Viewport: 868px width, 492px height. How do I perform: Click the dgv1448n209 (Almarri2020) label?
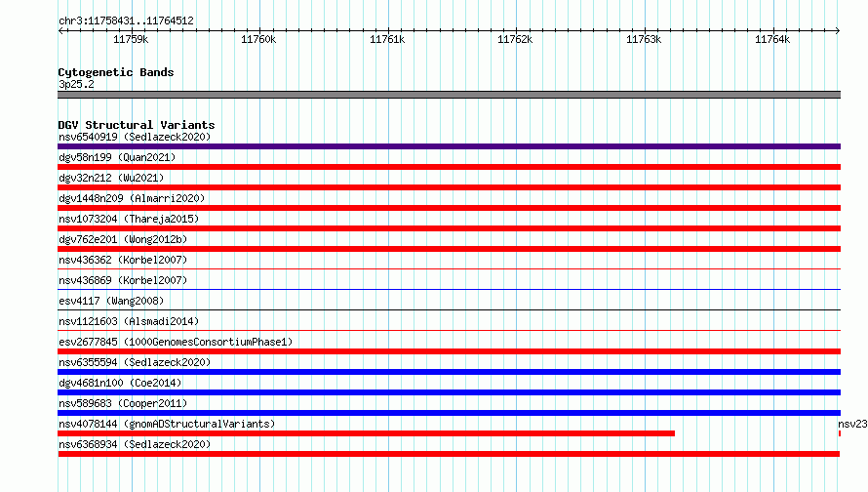pyautogui.click(x=132, y=198)
